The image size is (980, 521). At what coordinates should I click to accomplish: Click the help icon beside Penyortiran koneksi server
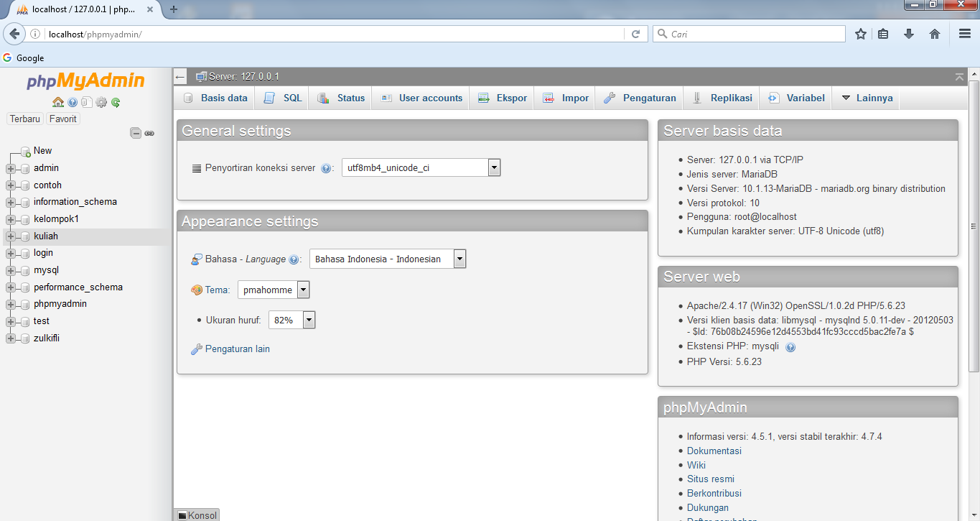coord(326,168)
